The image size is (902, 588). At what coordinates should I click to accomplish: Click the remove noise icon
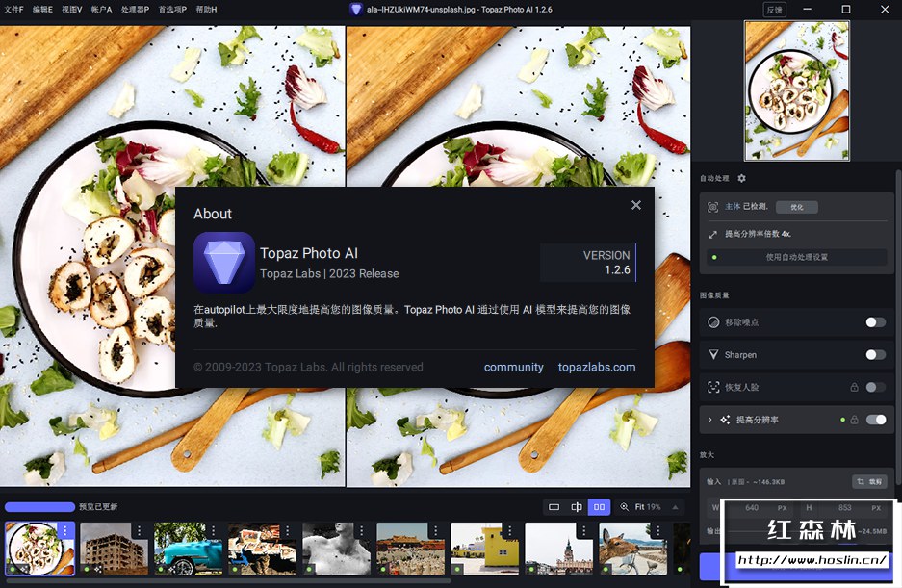click(x=713, y=322)
